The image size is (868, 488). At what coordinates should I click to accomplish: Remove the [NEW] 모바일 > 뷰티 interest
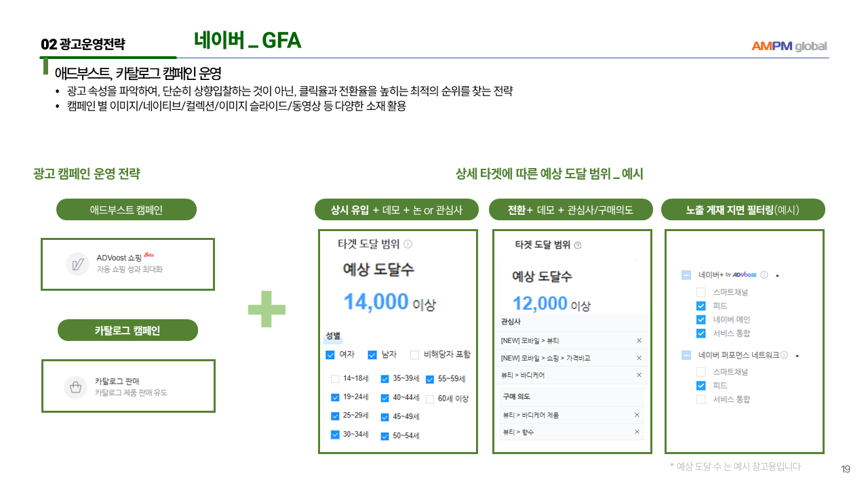(639, 340)
